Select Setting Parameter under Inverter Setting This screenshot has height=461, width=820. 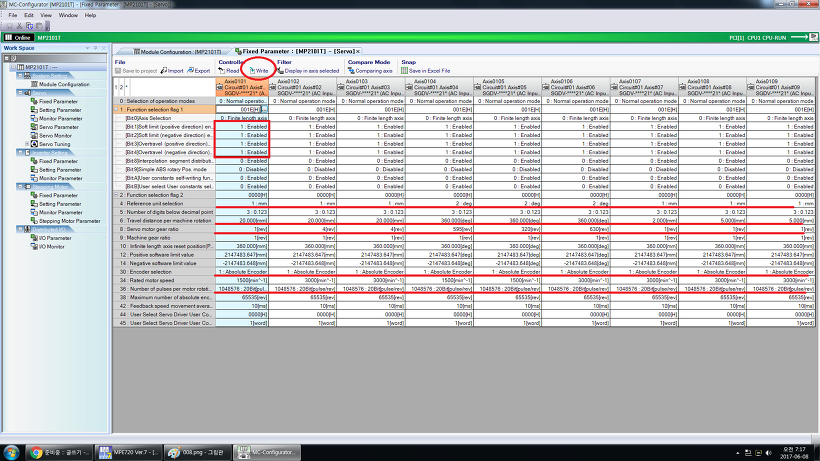[x=60, y=169]
